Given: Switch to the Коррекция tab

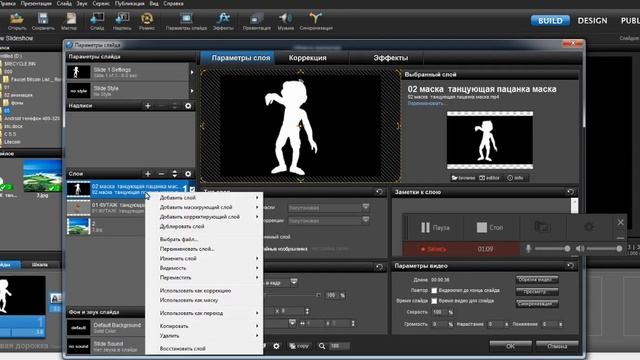Looking at the screenshot, I should [x=307, y=58].
